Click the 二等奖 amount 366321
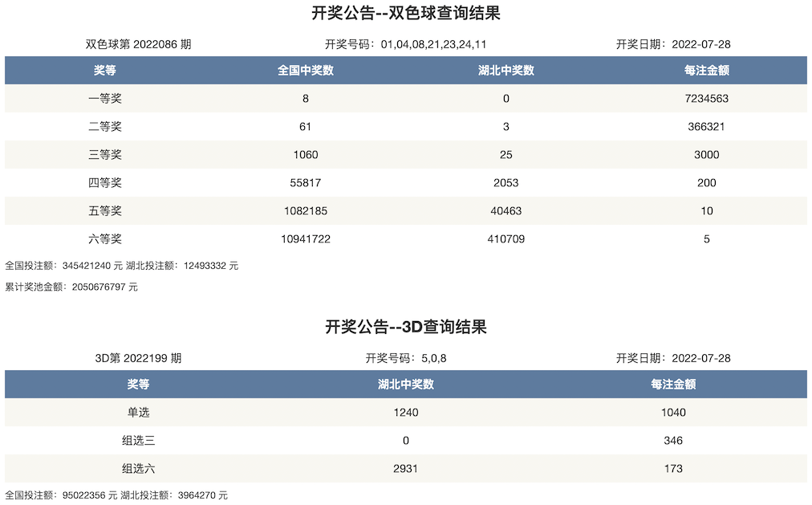The height and width of the screenshot is (505, 812). point(706,126)
